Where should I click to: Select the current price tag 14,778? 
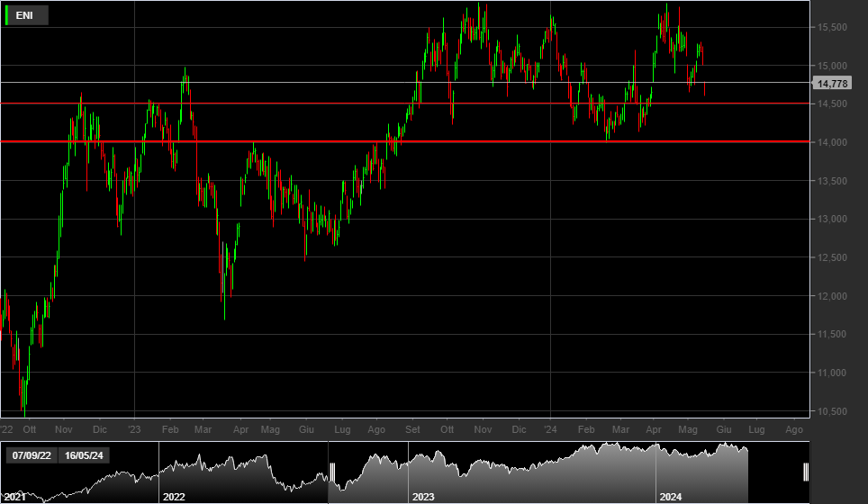[x=832, y=84]
